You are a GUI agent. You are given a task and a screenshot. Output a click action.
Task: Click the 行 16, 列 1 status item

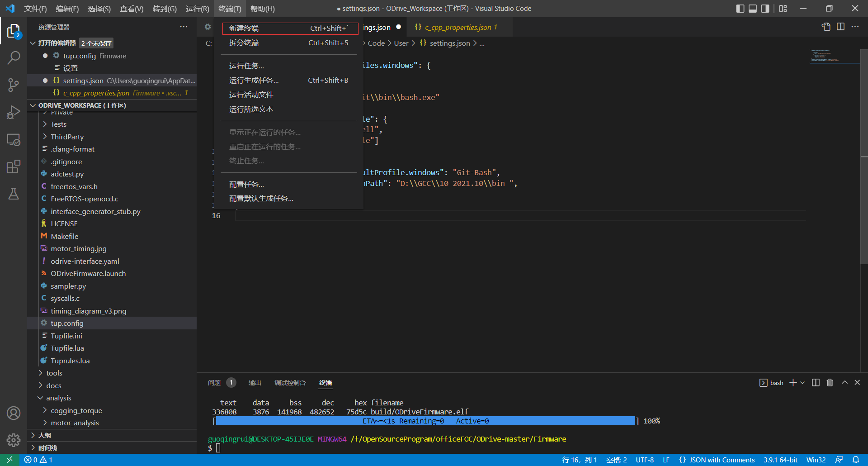(580, 460)
